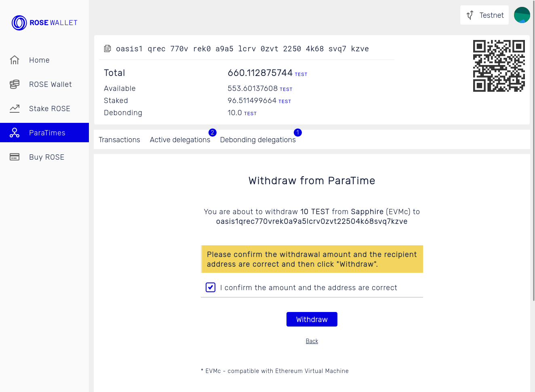Click the network switch icon beside Testnet

[470, 15]
